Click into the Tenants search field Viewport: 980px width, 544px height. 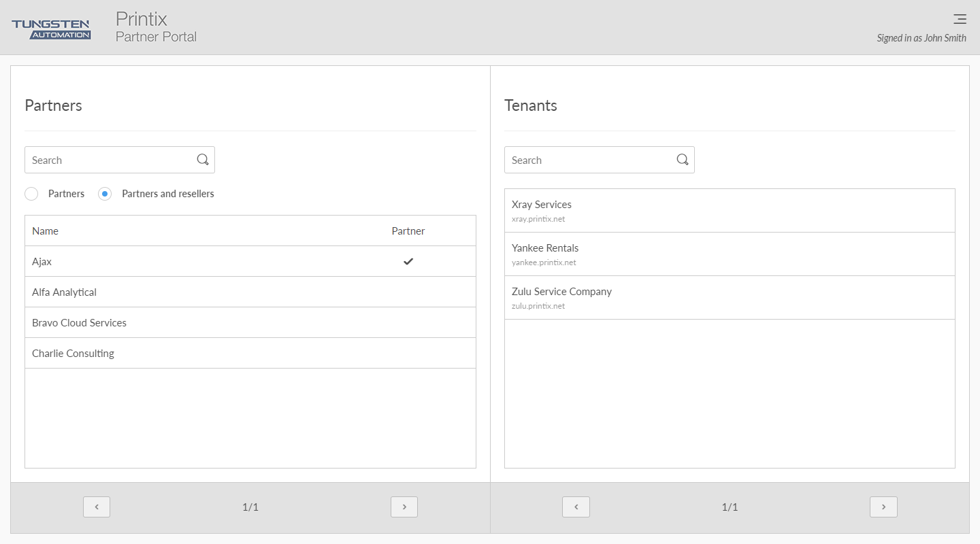pos(589,160)
